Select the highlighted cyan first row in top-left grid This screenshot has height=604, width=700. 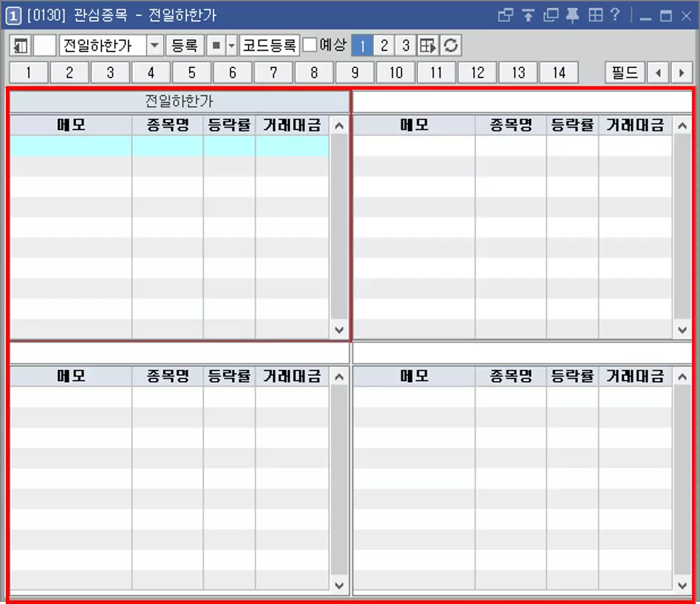point(169,146)
